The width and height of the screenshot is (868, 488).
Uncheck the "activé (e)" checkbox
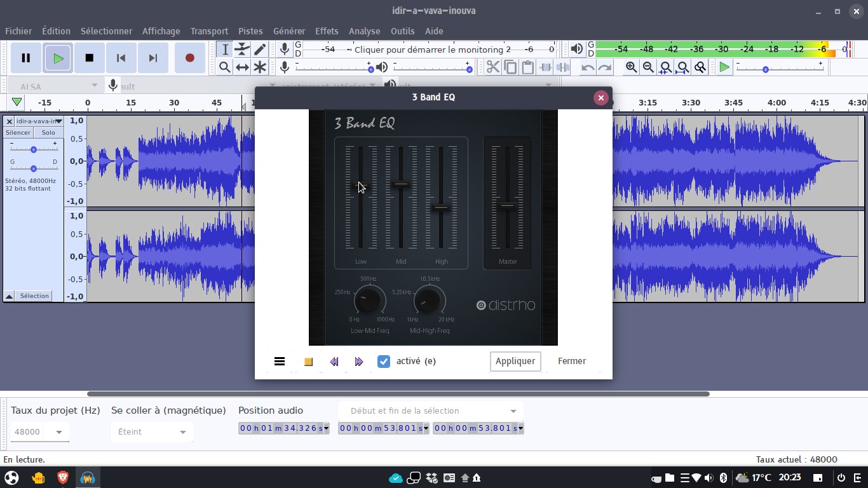click(384, 362)
